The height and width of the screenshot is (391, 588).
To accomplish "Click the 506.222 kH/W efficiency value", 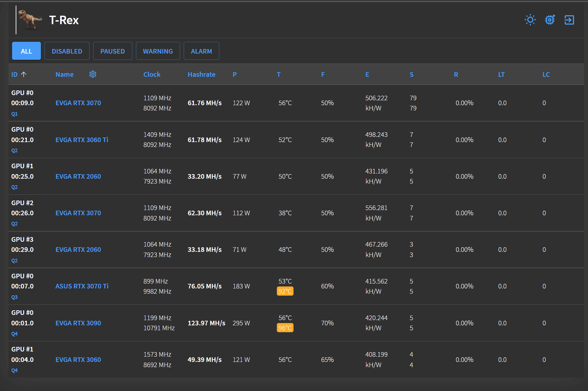I will (x=377, y=103).
